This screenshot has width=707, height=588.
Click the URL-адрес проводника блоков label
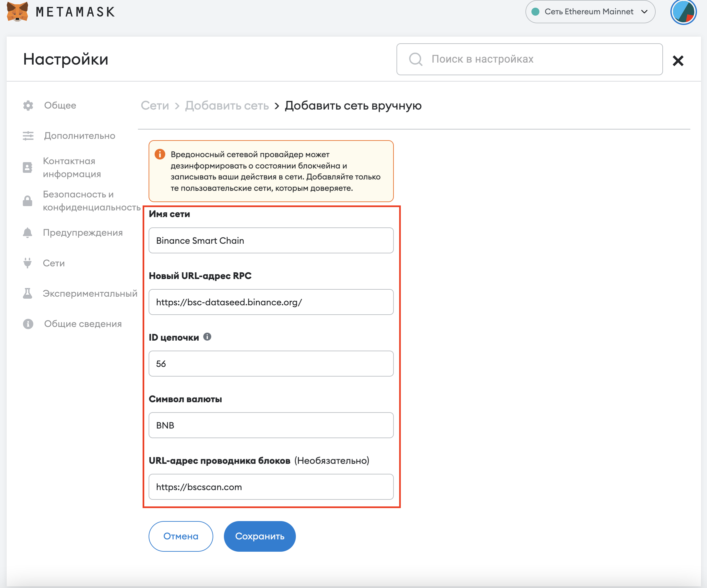pos(220,460)
